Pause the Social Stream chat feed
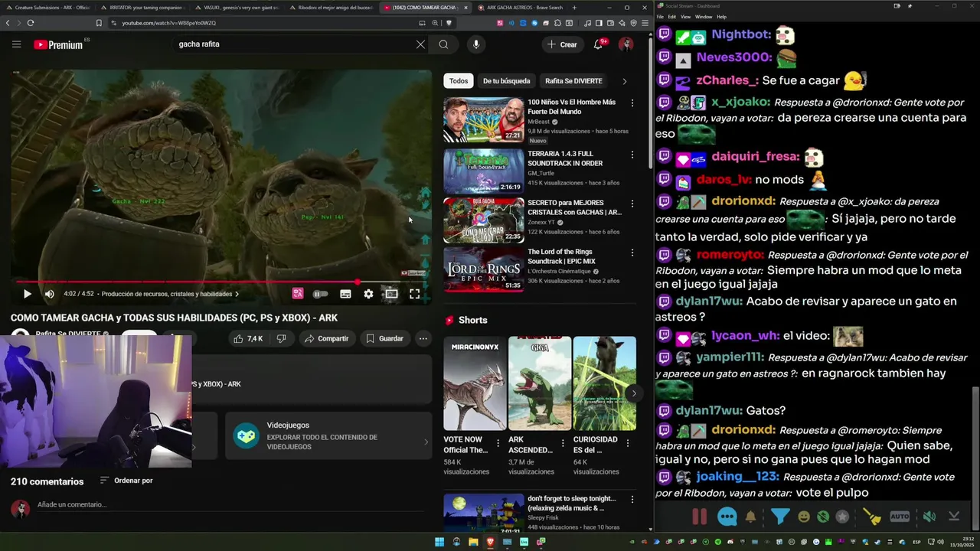Image resolution: width=980 pixels, height=551 pixels. tap(699, 517)
